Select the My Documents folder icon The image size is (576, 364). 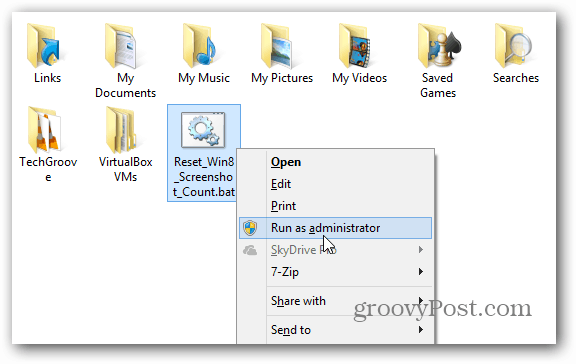tap(122, 46)
